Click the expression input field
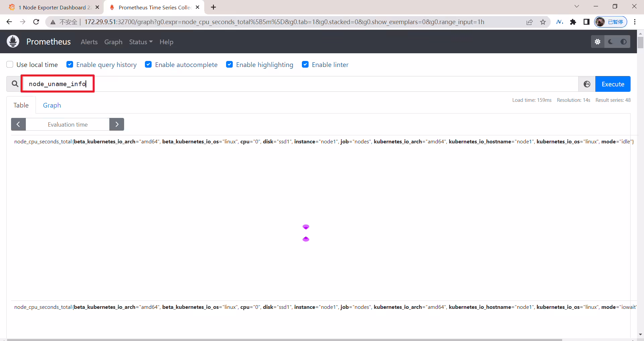This screenshot has height=341, width=644. coord(300,84)
